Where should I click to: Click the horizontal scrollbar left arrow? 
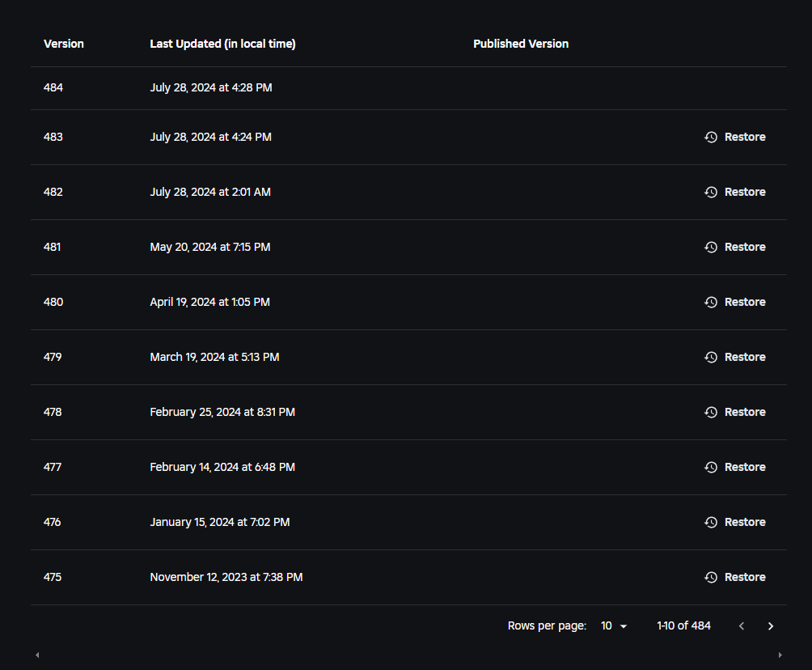tap(37, 655)
